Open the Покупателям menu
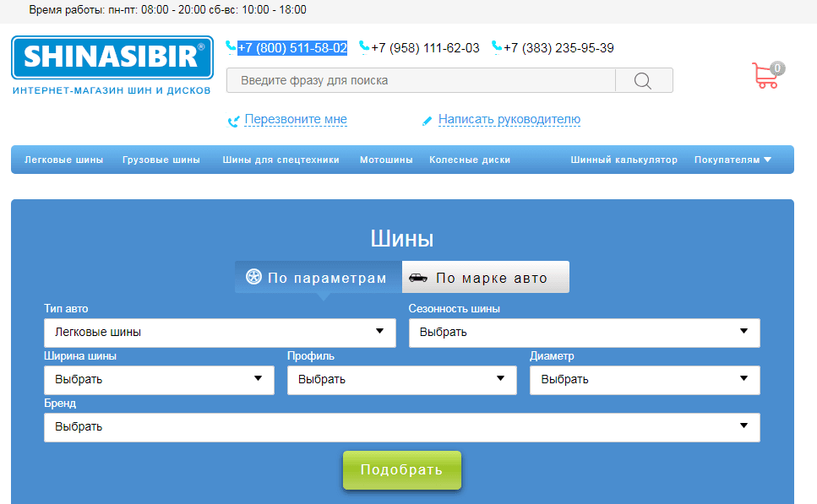 click(x=732, y=159)
